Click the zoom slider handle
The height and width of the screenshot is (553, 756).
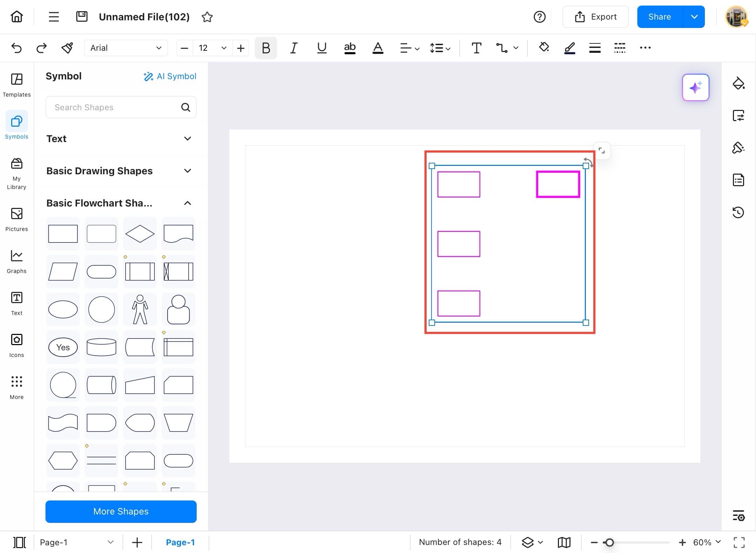tap(609, 542)
